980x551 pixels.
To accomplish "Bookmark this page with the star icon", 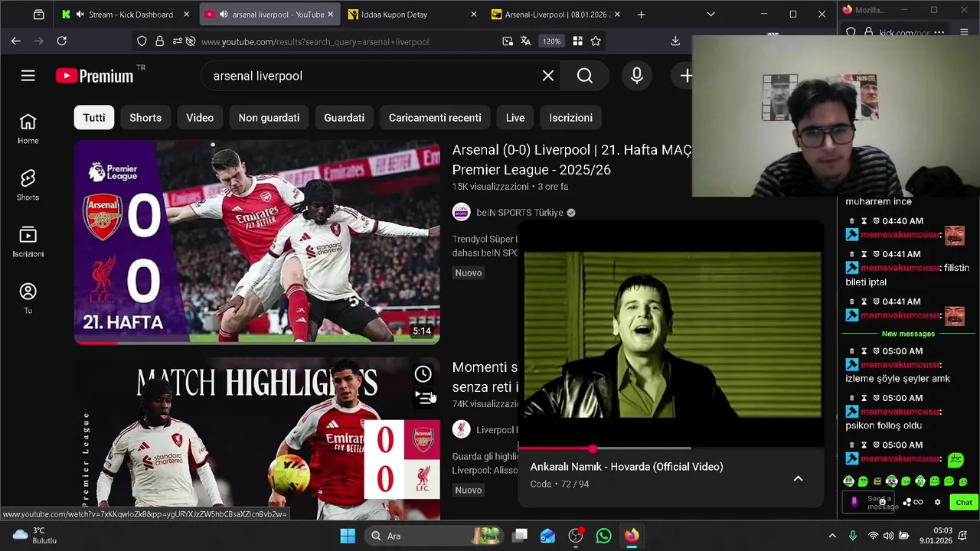I will pos(596,41).
